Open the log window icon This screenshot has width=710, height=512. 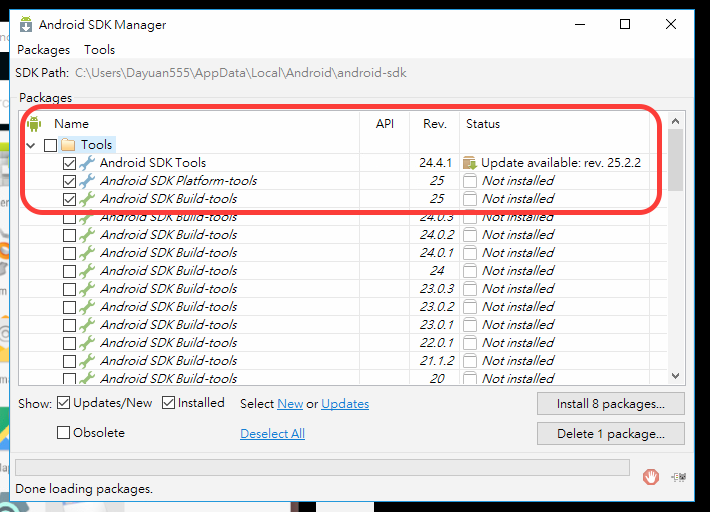[679, 477]
